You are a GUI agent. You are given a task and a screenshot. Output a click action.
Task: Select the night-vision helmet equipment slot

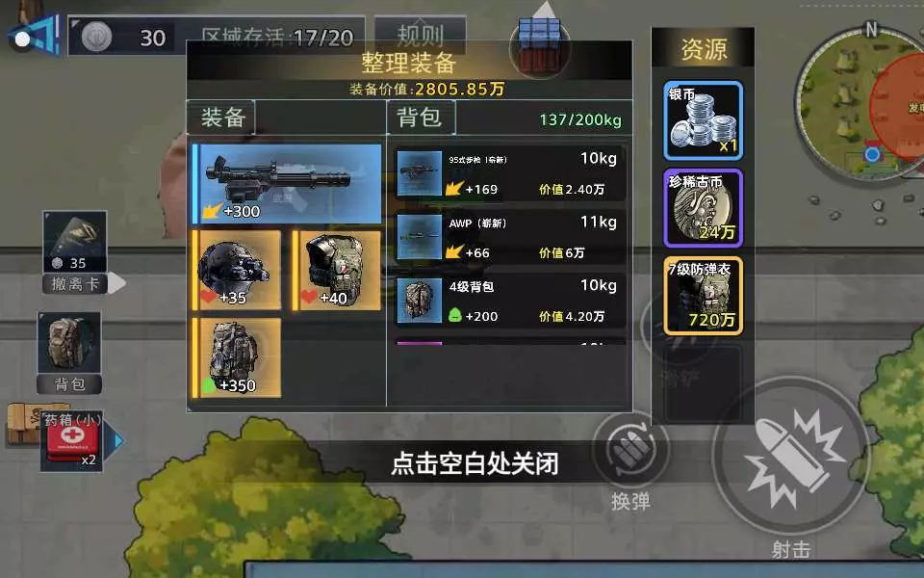click(x=237, y=270)
